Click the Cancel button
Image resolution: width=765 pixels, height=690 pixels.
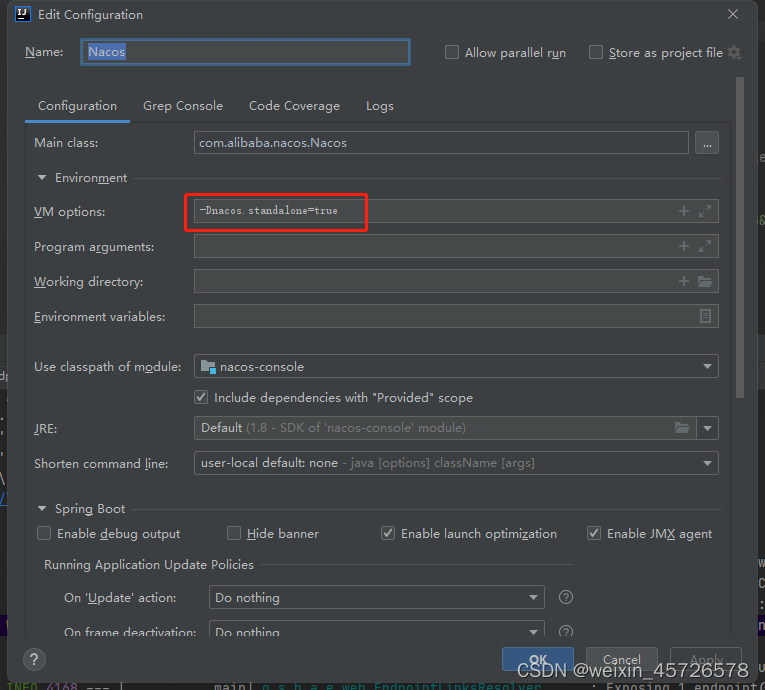(x=622, y=659)
